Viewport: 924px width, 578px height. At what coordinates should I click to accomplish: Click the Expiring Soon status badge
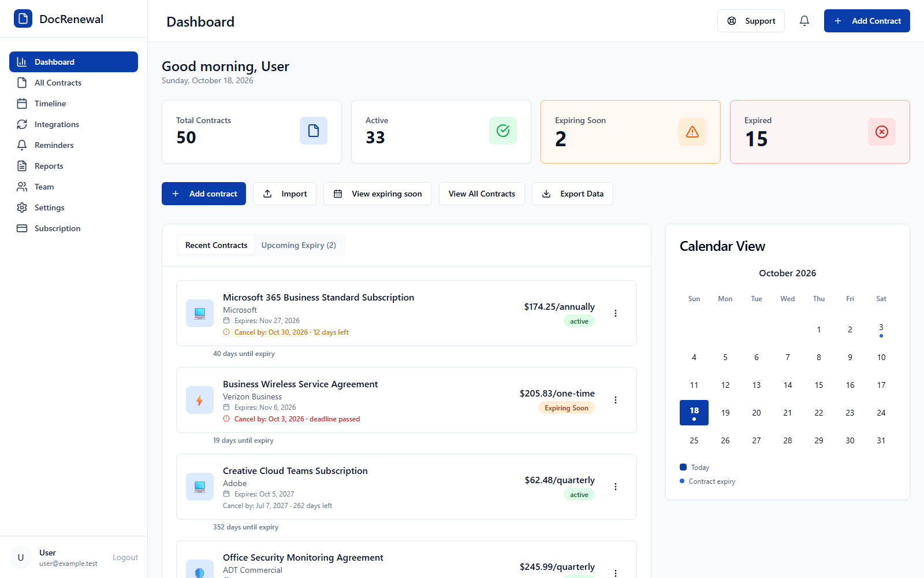click(x=567, y=408)
